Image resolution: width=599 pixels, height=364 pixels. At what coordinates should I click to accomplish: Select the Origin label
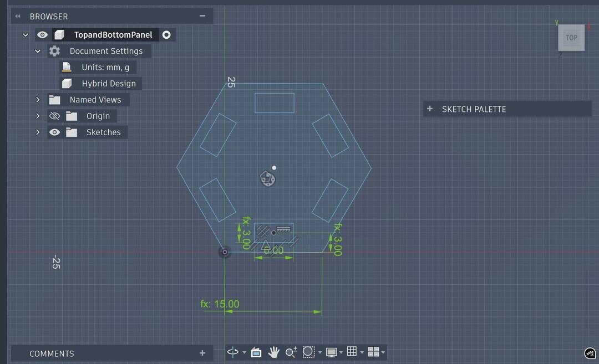pos(98,116)
